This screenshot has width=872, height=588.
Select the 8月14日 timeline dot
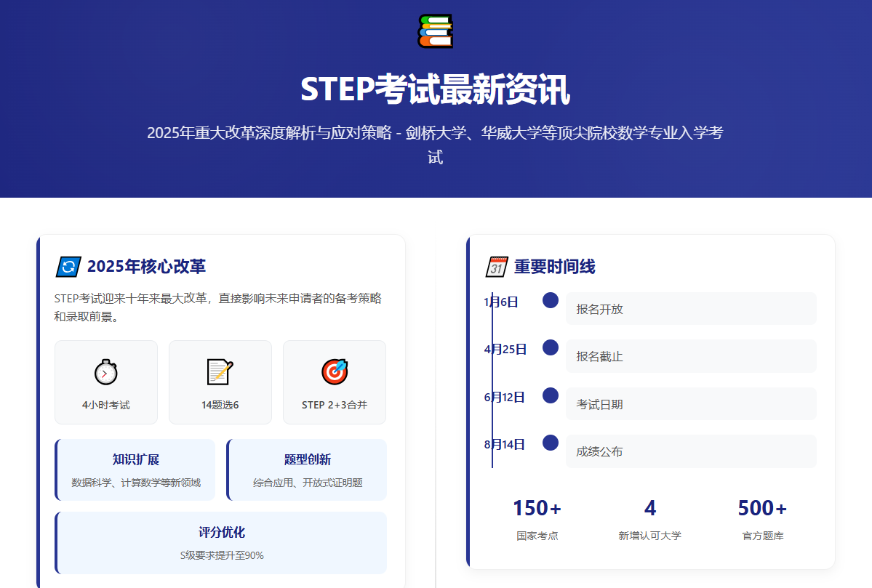(x=551, y=443)
